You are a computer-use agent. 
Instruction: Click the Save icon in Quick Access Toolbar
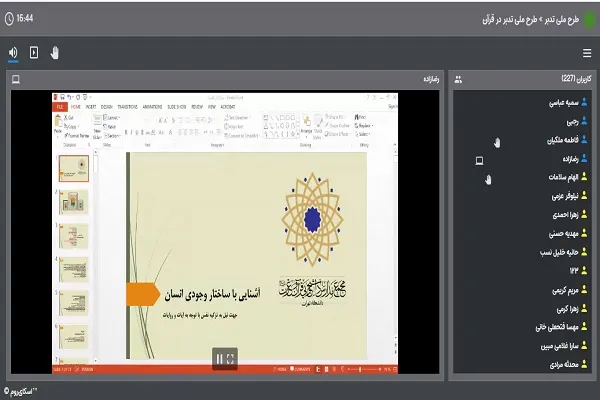(x=62, y=97)
